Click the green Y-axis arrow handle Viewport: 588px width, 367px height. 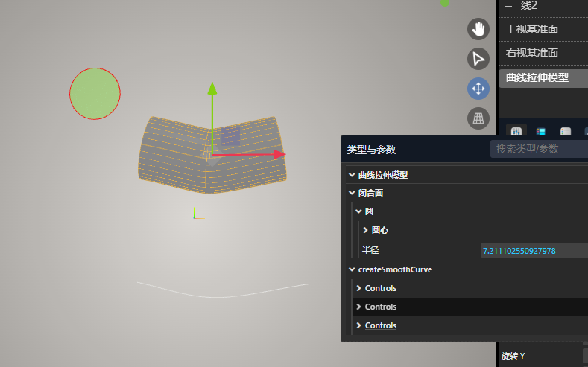(212, 89)
